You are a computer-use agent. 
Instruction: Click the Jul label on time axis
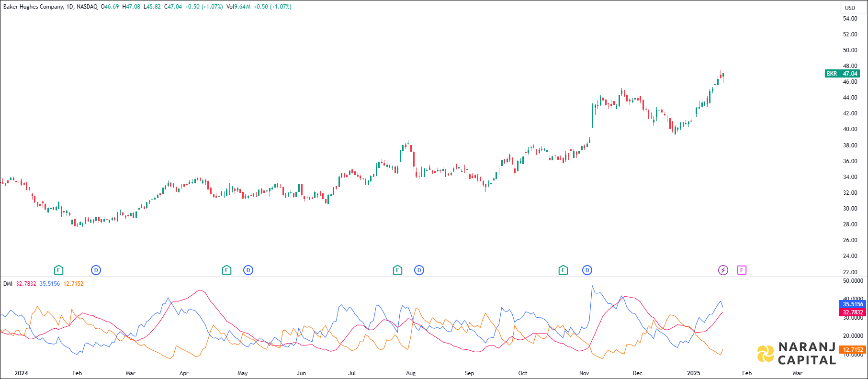(x=352, y=373)
